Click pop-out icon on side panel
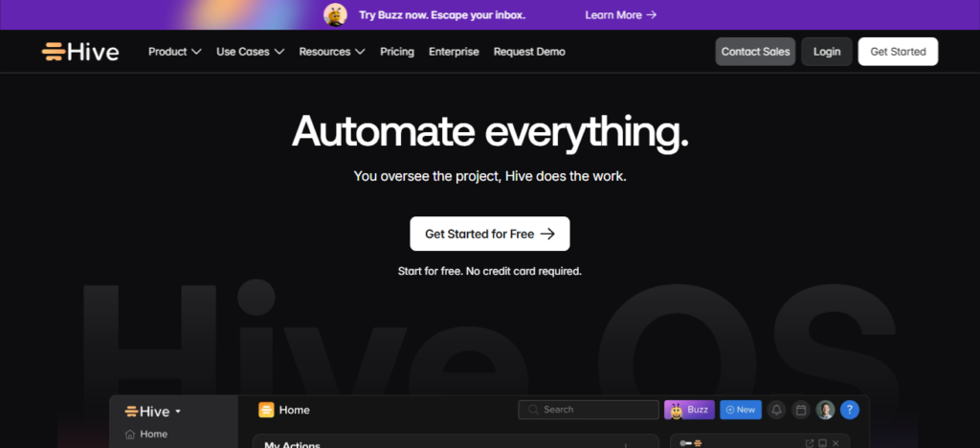This screenshot has width=980, height=448. 810,443
